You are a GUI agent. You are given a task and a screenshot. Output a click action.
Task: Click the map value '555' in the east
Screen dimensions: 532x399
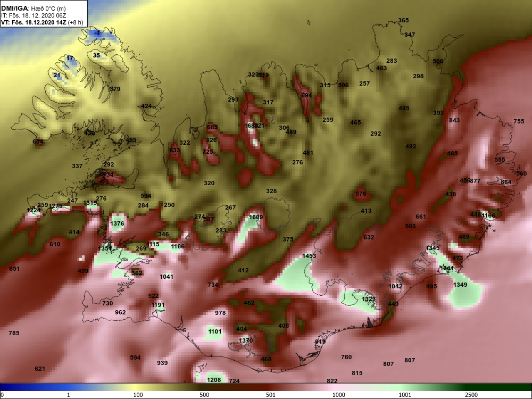pyautogui.click(x=500, y=160)
